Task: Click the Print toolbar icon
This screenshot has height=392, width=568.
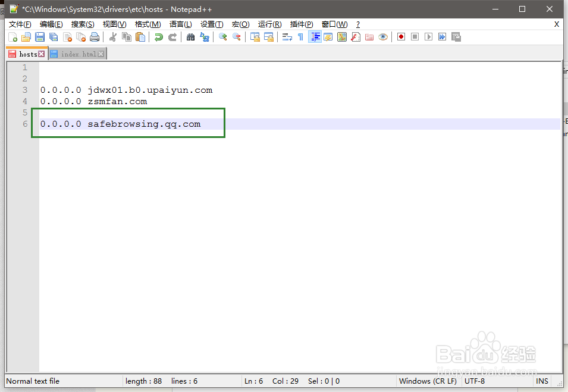Action: tap(95, 37)
